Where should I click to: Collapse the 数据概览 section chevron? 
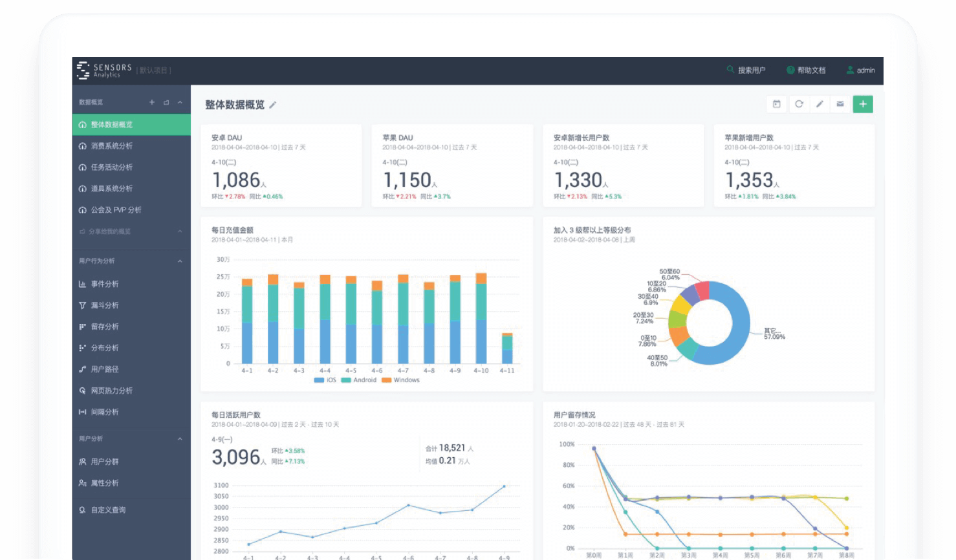point(179,102)
